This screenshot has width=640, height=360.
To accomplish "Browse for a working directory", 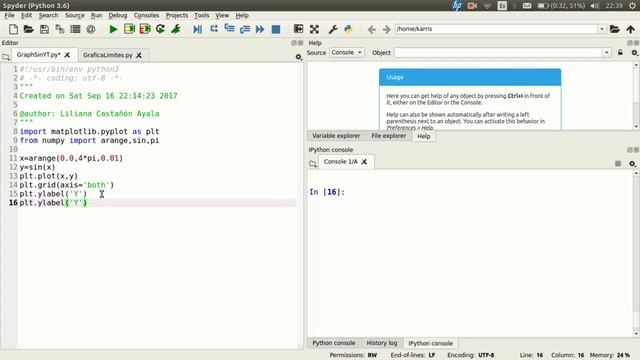I will click(615, 29).
